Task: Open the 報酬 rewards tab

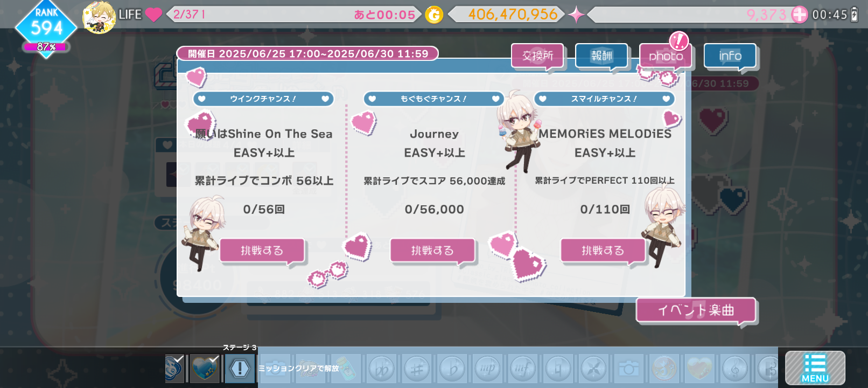Action: tap(601, 56)
